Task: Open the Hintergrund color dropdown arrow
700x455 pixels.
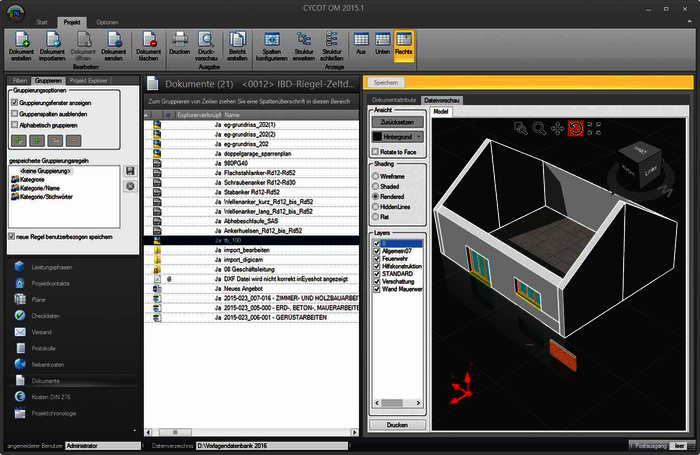Action: click(x=418, y=137)
